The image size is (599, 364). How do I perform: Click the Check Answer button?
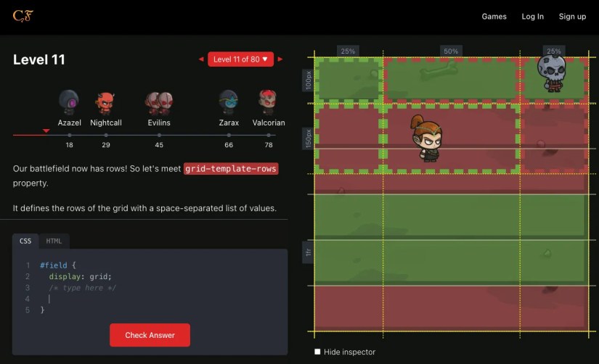(x=150, y=335)
